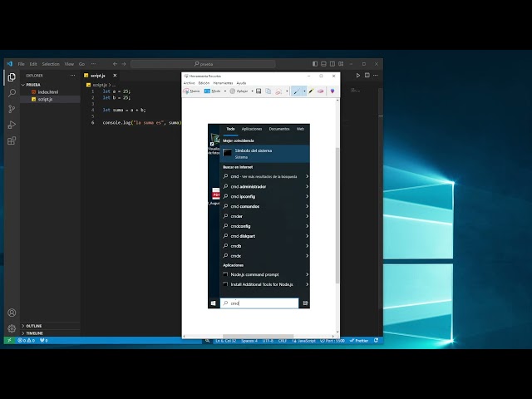The height and width of the screenshot is (399, 532).
Task: Open the Aplazar dropdown arrow
Action: click(x=252, y=91)
